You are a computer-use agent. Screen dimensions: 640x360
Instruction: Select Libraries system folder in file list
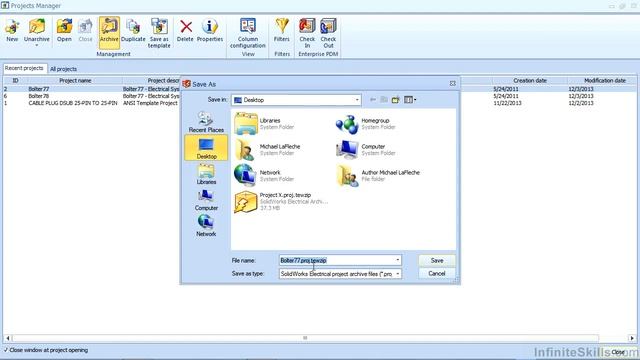pyautogui.click(x=264, y=124)
